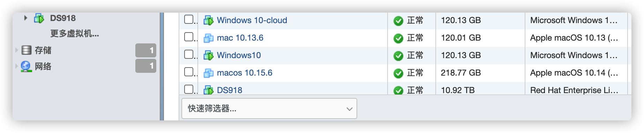644x133 pixels.
Task: Click the storage icon in the sidebar
Action: [26, 50]
